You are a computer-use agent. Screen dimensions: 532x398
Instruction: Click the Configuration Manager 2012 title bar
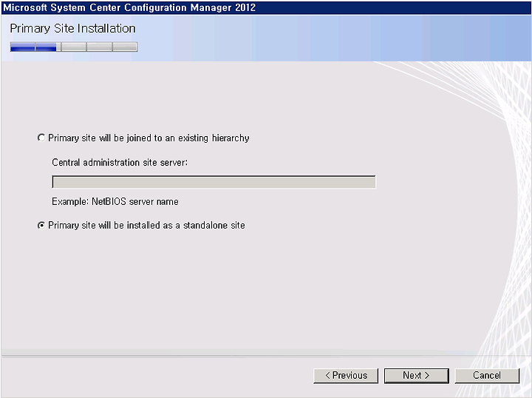[266, 7]
